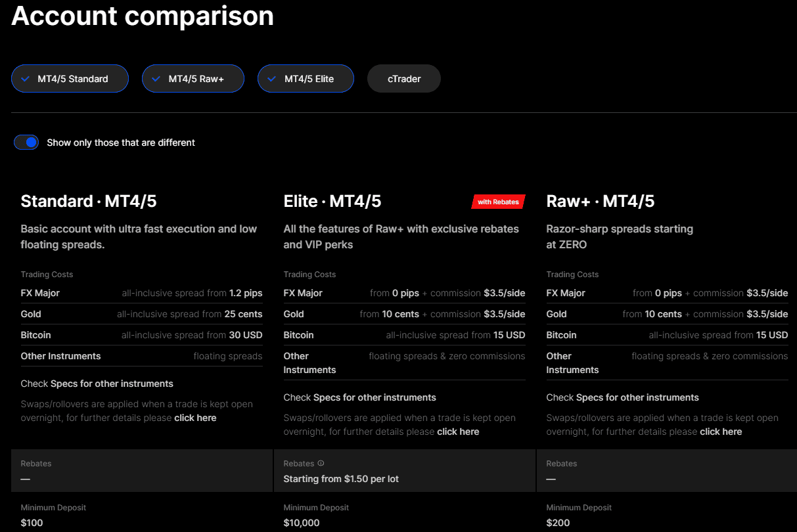Click "Starting from $1.50 per lot" rebate text
This screenshot has height=532, width=797.
340,479
